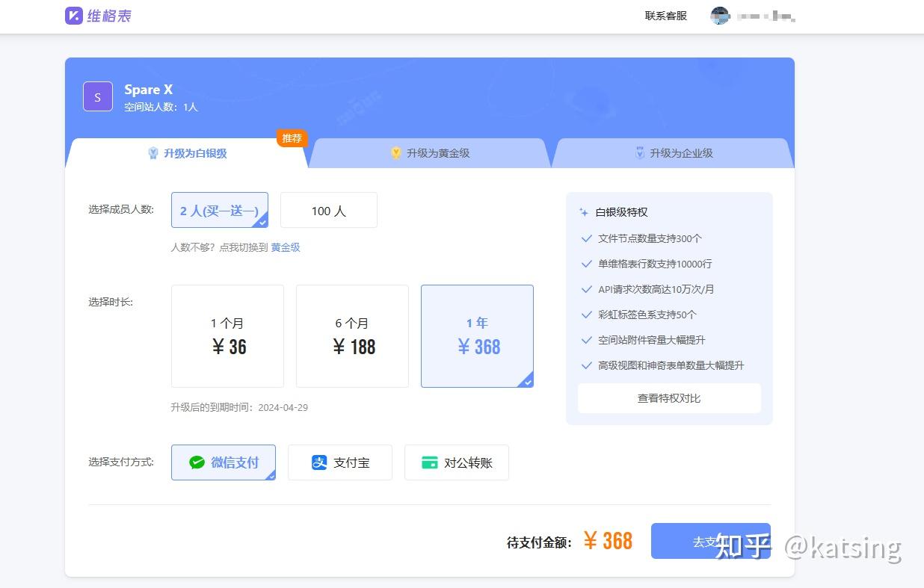Click checkmark next to 高级视图和神奇表单数量大幅提升
Screen dimensions: 924x588
pos(587,366)
